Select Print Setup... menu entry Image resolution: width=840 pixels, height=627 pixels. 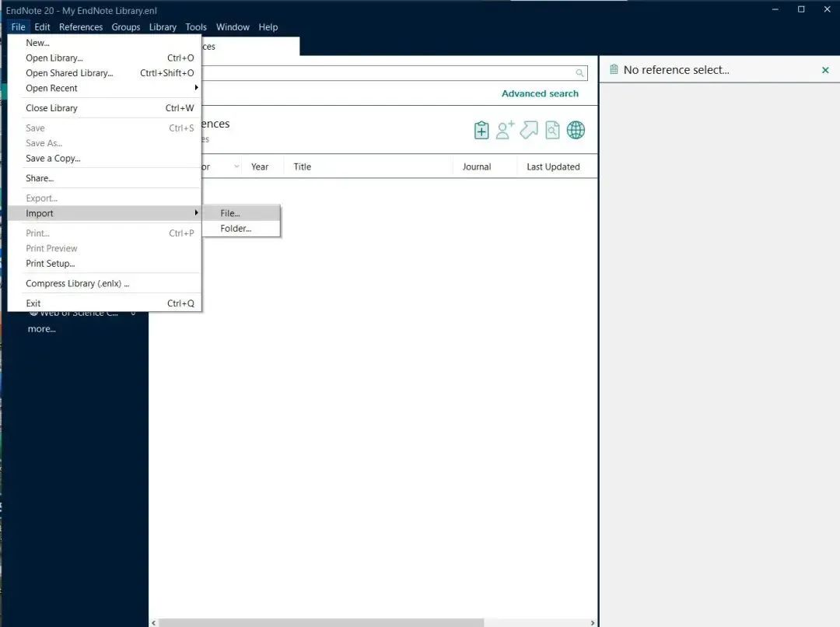click(104, 263)
